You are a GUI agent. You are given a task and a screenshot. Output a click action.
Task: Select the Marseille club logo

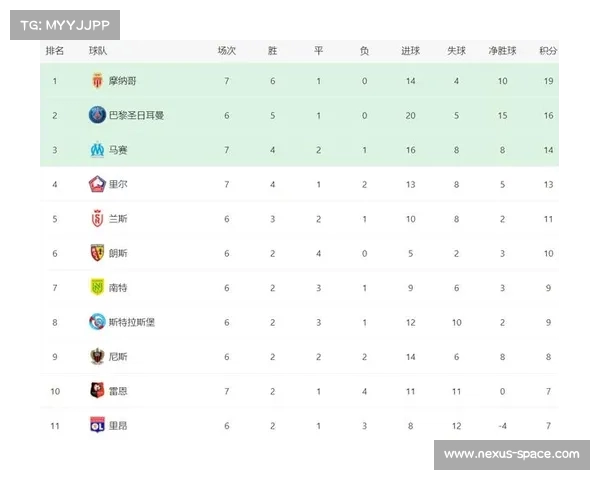[97, 150]
